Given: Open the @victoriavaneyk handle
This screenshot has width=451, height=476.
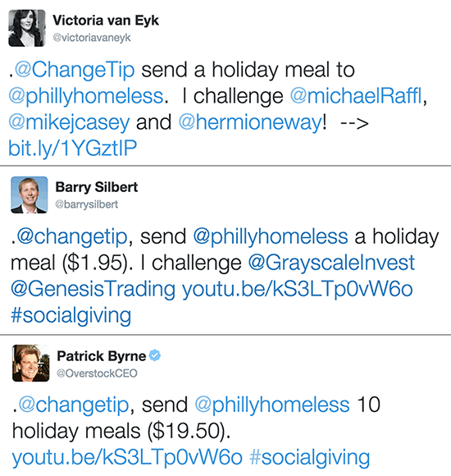Looking at the screenshot, I should click(x=92, y=38).
